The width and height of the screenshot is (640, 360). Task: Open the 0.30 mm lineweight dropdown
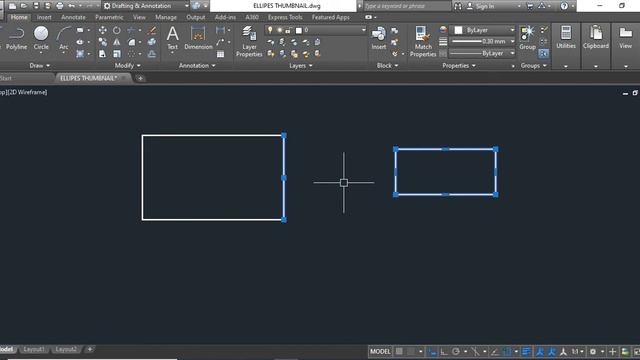point(482,42)
